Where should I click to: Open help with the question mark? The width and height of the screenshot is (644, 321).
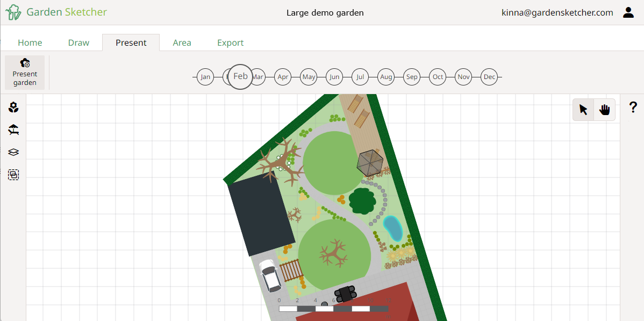[x=633, y=108]
